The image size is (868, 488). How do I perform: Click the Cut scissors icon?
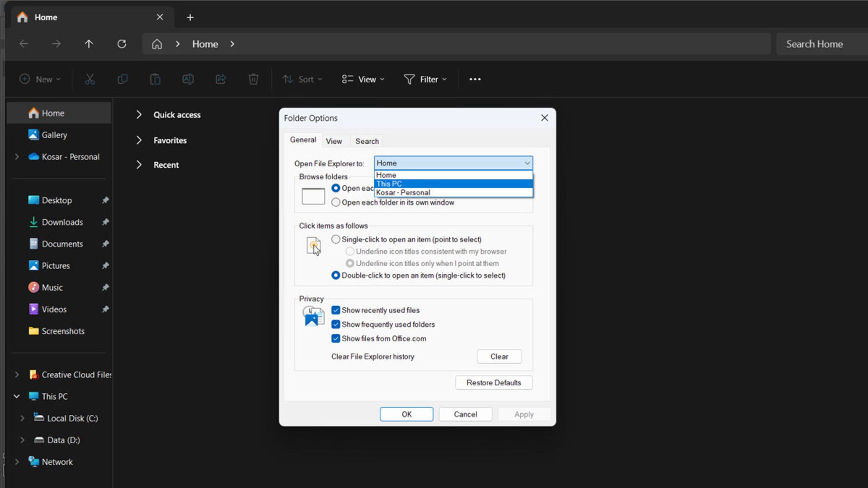[90, 79]
